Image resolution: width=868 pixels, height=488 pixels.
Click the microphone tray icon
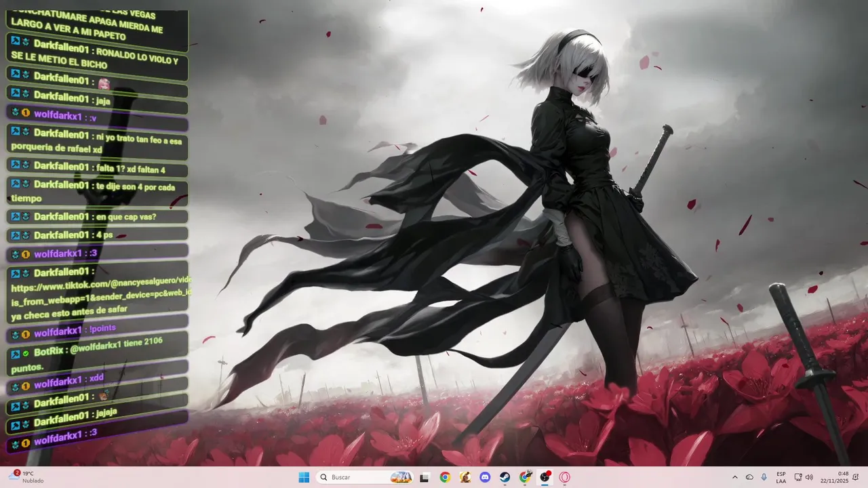tap(764, 477)
